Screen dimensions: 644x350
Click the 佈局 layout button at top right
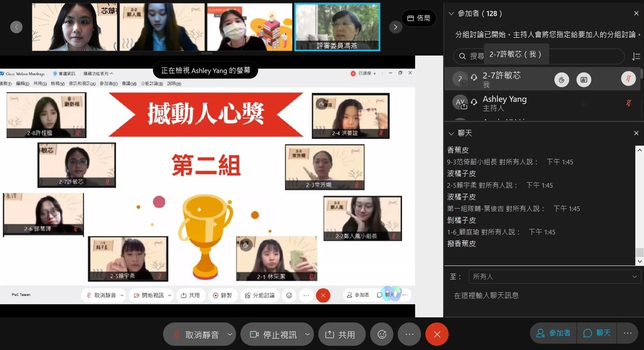(418, 18)
